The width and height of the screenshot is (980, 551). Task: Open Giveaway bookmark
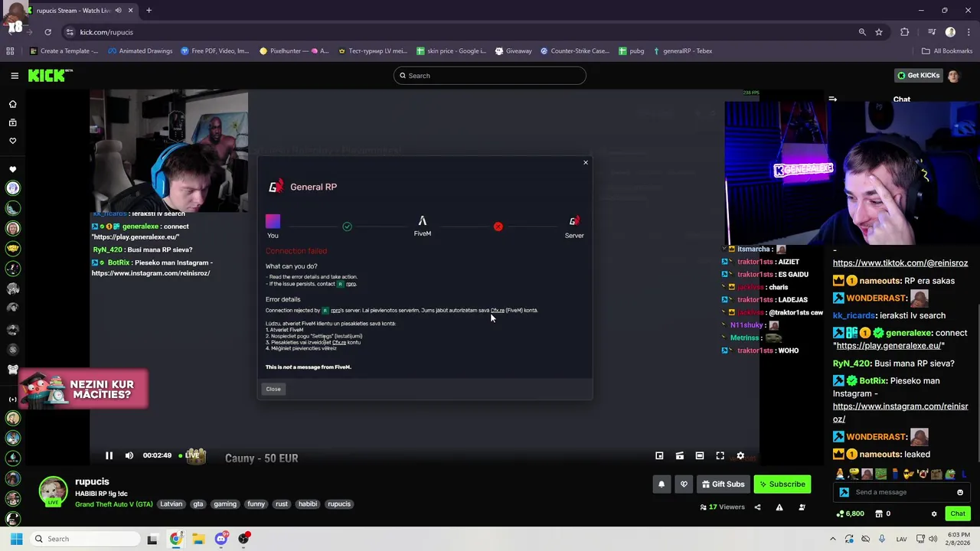(513, 51)
